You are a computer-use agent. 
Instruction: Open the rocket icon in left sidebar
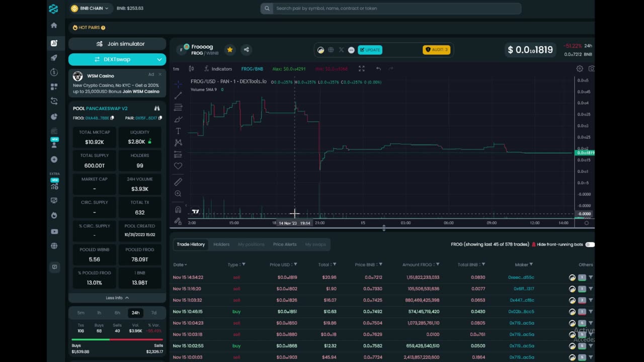click(x=54, y=57)
